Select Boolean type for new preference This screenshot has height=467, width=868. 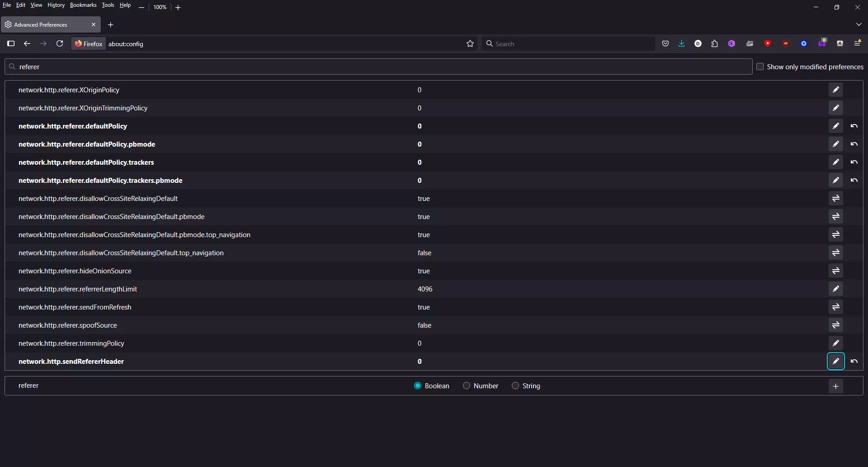point(418,386)
